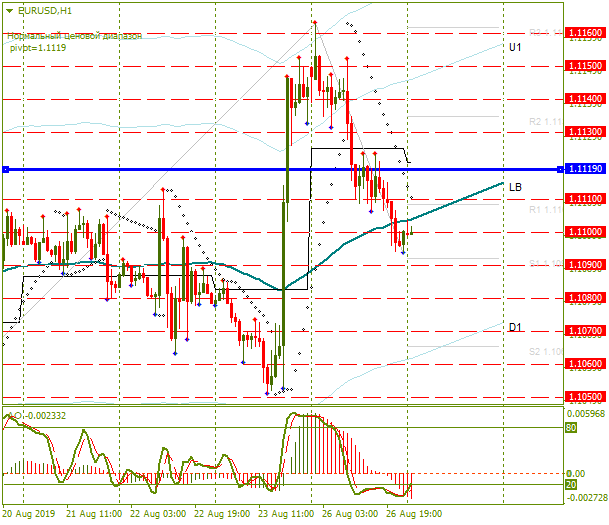Select the 1.11400 level price tag
The image size is (609, 525).
click(585, 99)
